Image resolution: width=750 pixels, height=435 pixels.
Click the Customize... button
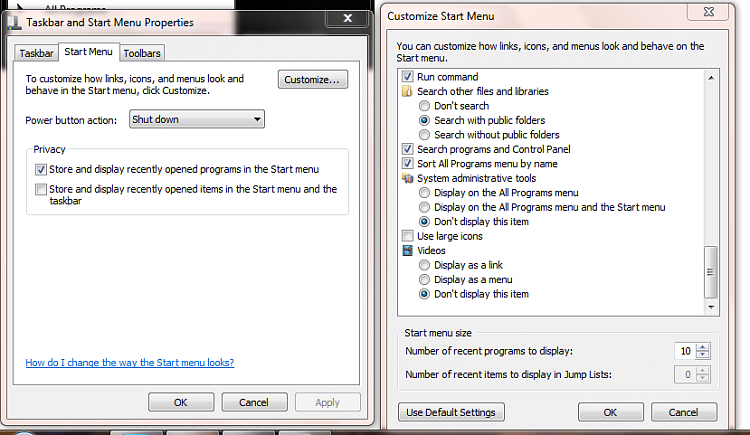click(312, 79)
